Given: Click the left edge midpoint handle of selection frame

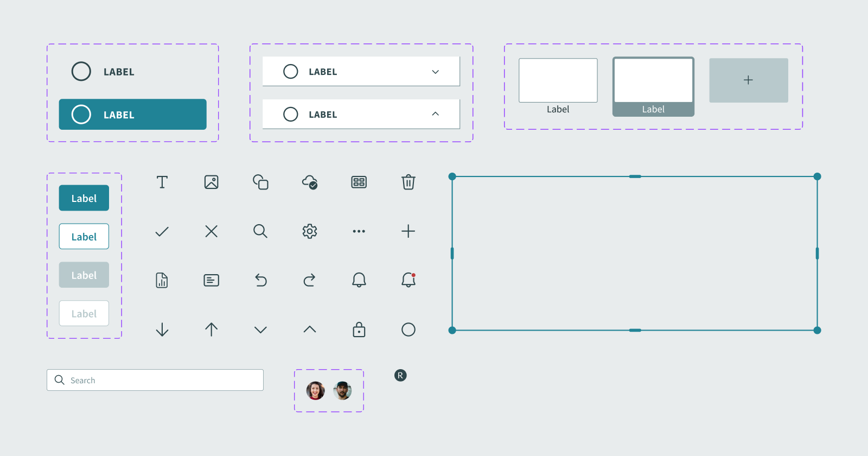Looking at the screenshot, I should [452, 254].
